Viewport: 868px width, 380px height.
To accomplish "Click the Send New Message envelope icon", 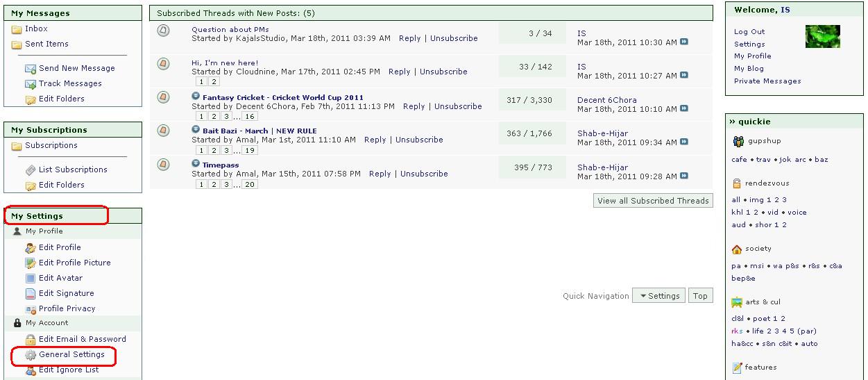I will pyautogui.click(x=31, y=69).
